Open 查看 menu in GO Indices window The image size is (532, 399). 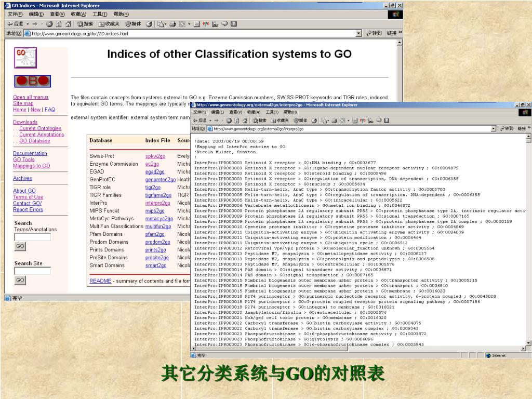(57, 14)
